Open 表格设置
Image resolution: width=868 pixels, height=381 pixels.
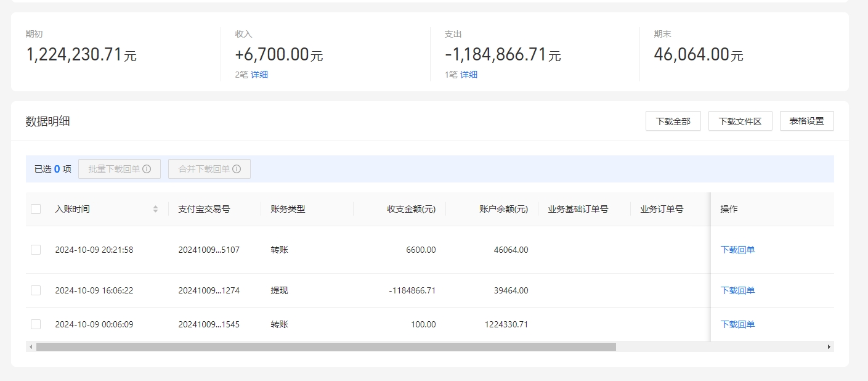(x=807, y=121)
